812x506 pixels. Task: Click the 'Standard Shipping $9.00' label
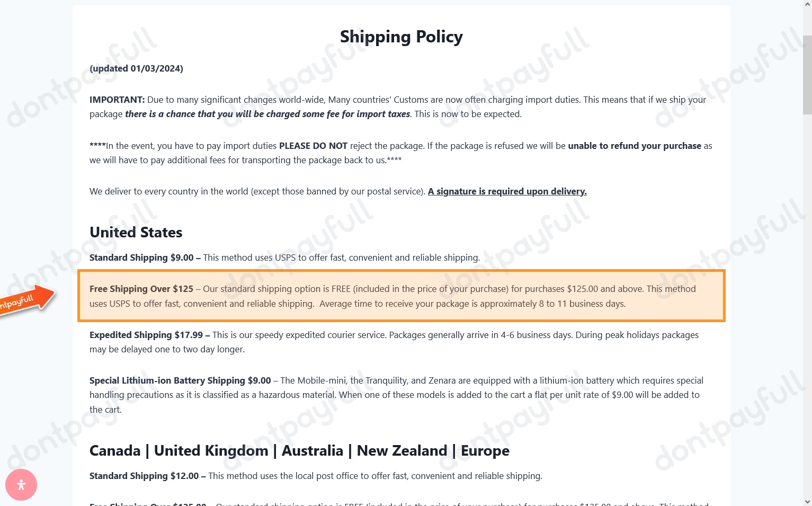point(141,258)
